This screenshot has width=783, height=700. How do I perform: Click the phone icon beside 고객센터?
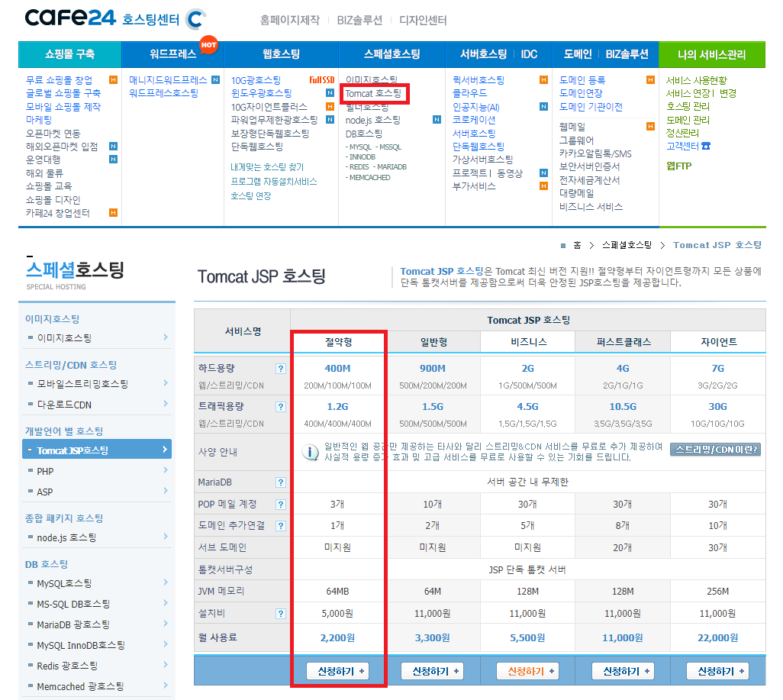pyautogui.click(x=706, y=146)
